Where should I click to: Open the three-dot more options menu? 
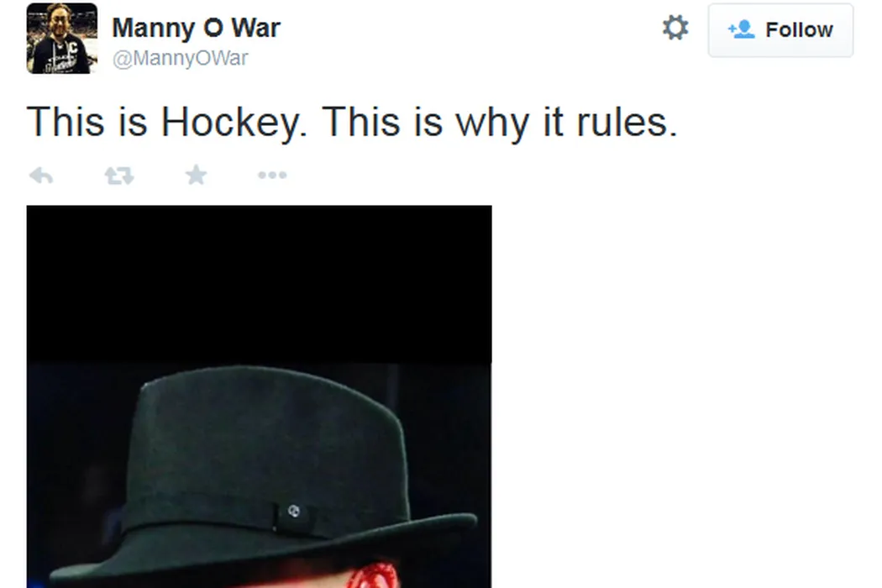272,175
